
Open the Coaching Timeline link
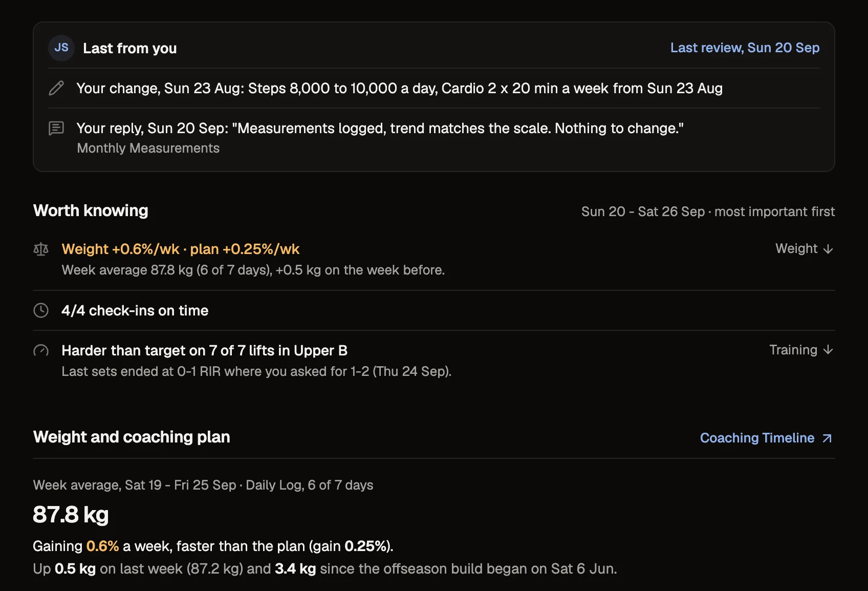(766, 438)
